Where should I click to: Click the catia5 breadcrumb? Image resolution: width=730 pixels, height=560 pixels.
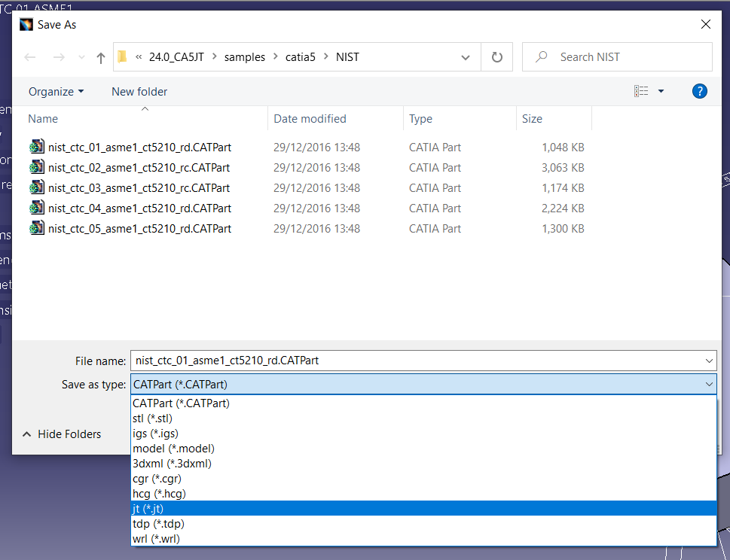click(x=301, y=56)
